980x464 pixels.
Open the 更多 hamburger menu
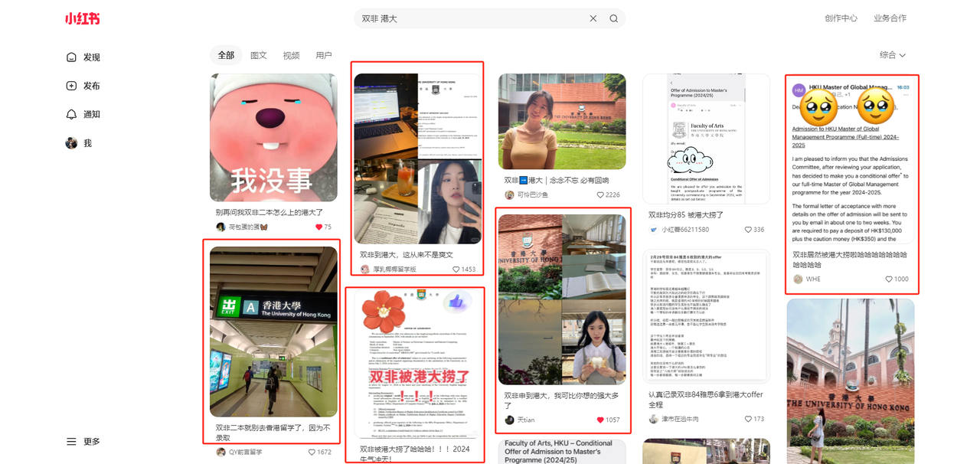point(83,442)
